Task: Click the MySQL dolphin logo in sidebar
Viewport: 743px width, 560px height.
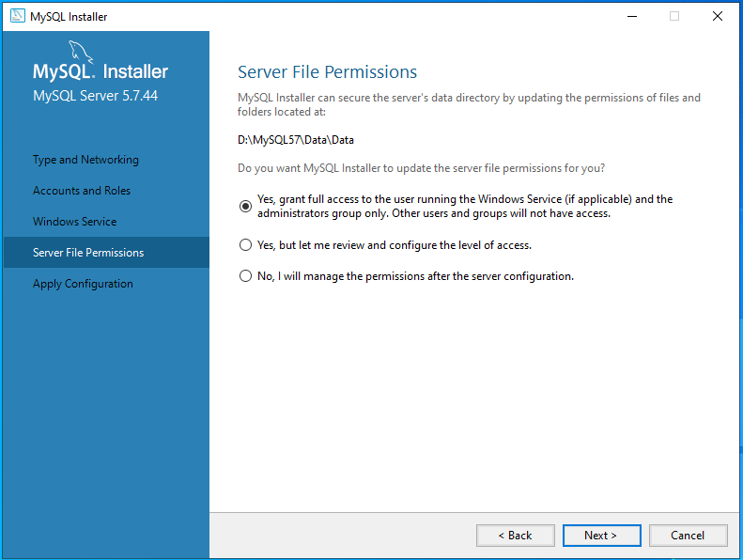Action: pos(81,52)
